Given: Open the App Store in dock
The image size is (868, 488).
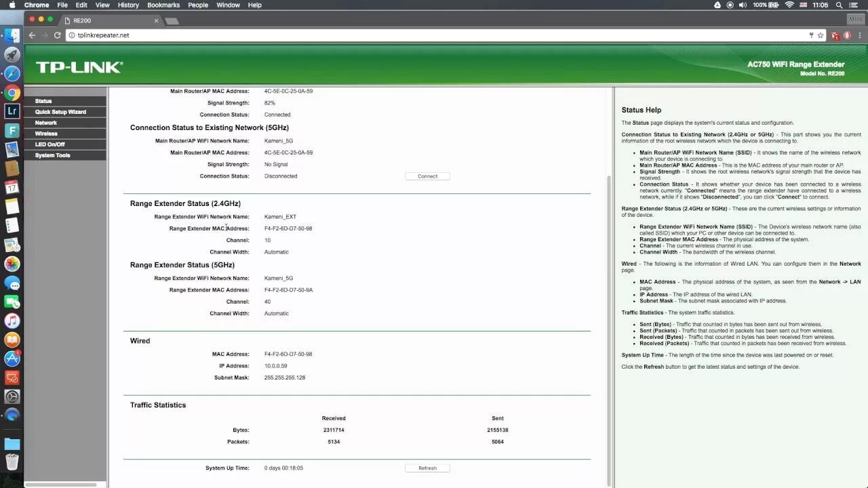Looking at the screenshot, I should pyautogui.click(x=12, y=359).
